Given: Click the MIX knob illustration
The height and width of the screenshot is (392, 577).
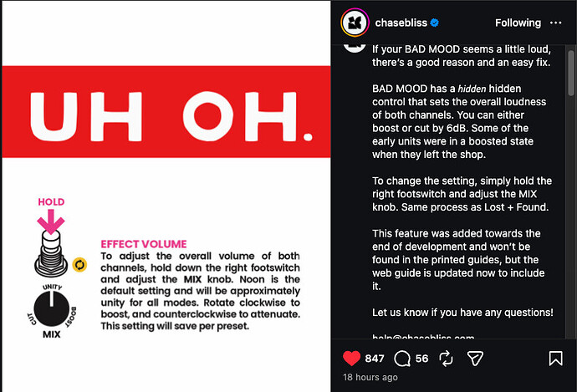Looking at the screenshot, I should click(52, 309).
